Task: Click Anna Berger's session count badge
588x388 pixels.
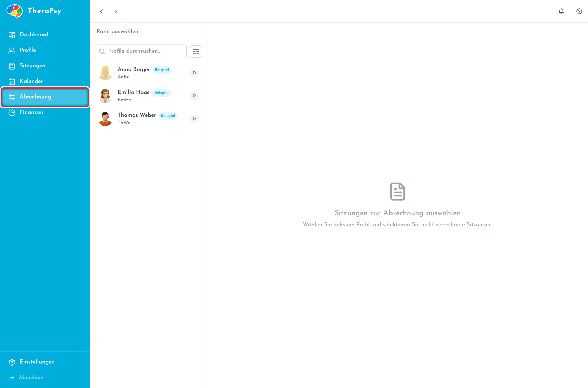Action: click(194, 73)
